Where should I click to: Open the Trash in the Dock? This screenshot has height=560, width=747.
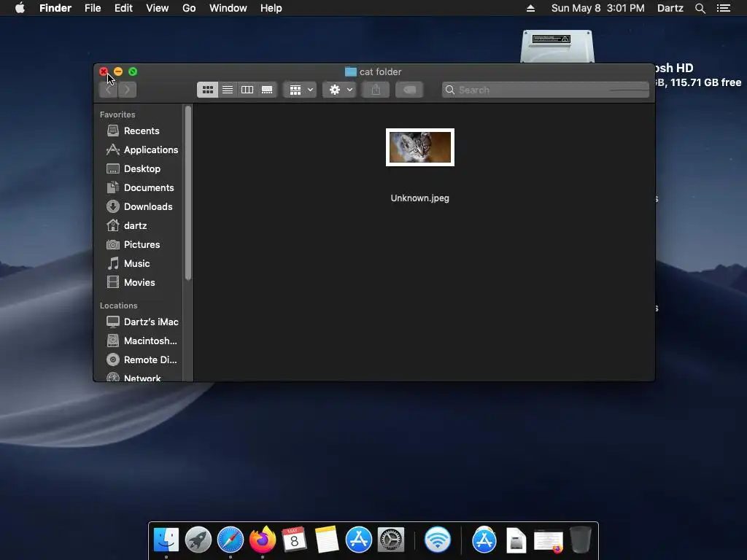pos(580,540)
